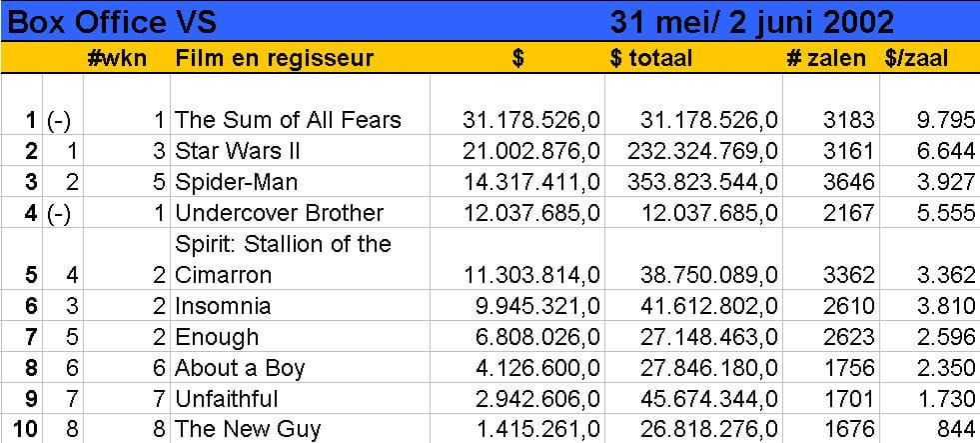Click the '#wkn' column header
Image resolution: width=980 pixels, height=443 pixels.
tap(117, 58)
